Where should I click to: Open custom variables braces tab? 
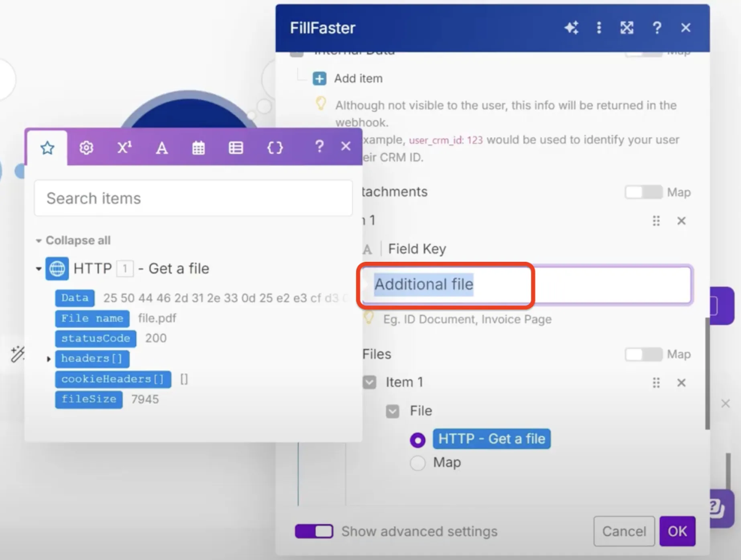(x=275, y=148)
